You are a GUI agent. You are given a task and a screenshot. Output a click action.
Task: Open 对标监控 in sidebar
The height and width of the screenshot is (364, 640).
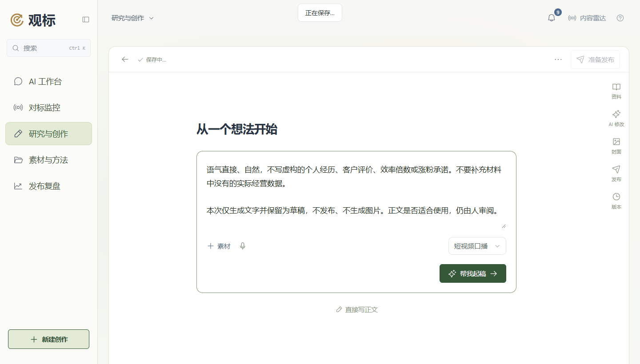[x=48, y=107]
